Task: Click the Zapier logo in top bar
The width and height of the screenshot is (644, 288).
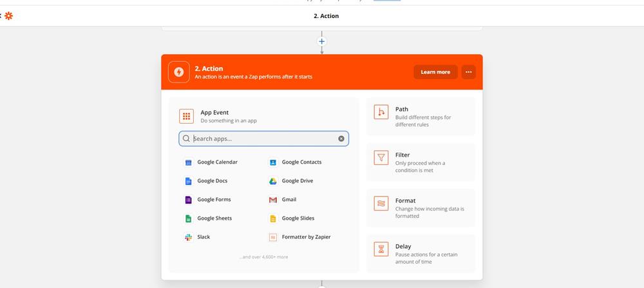Action: click(x=8, y=16)
